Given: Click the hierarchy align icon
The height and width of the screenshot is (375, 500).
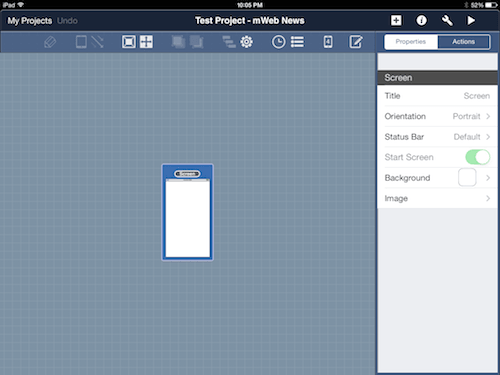Looking at the screenshot, I should (x=229, y=42).
